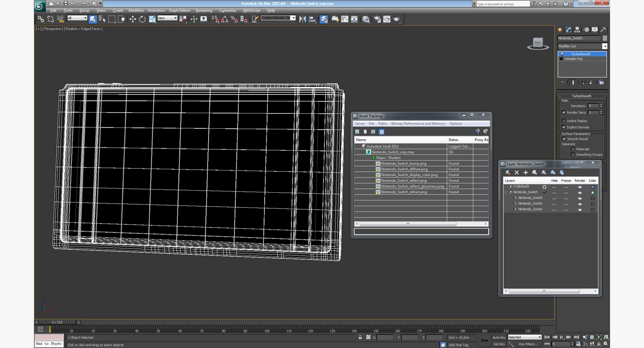
Task: Select the Select and Link tool
Action: [40, 19]
